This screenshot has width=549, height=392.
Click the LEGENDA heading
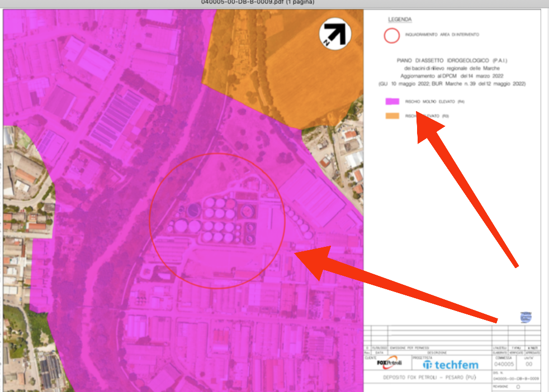(x=400, y=20)
